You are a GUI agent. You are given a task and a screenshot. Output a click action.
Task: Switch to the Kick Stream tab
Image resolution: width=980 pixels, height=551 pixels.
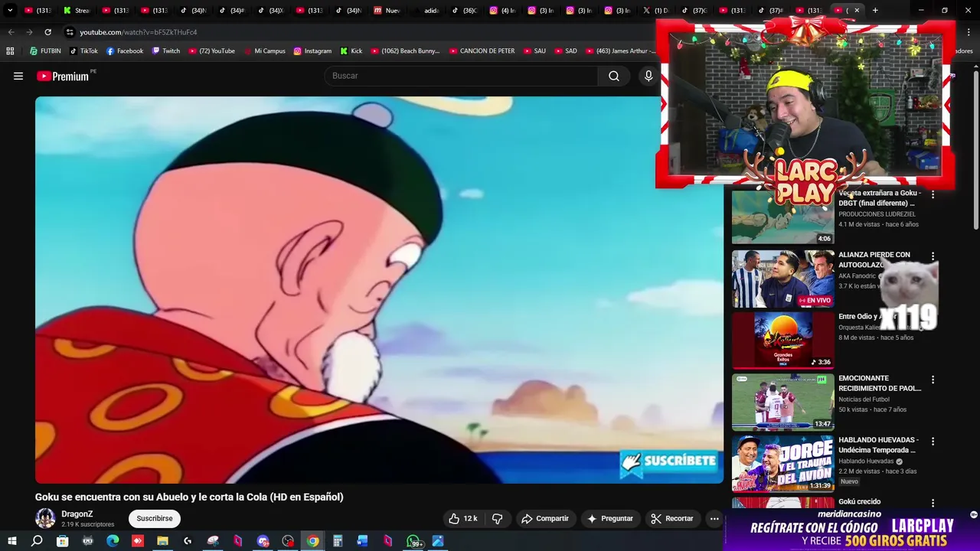coord(77,10)
